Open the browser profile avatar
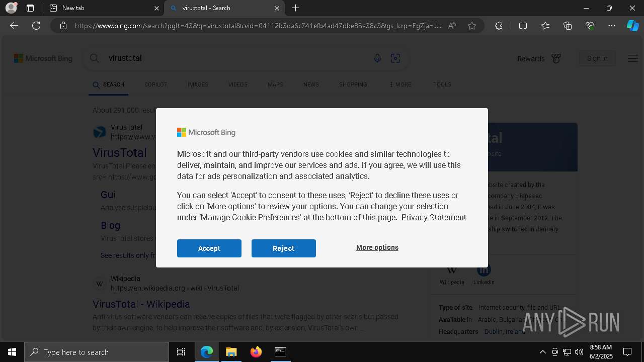This screenshot has height=362, width=644. pos(11,8)
